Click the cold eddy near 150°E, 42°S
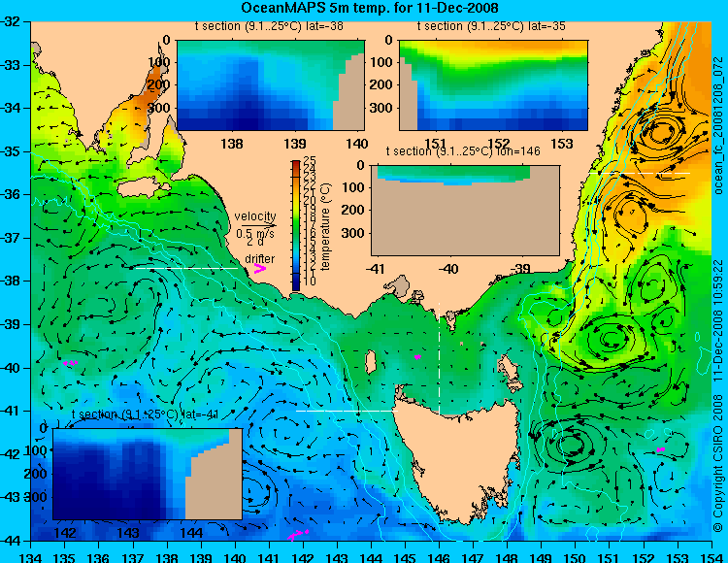 point(569,446)
